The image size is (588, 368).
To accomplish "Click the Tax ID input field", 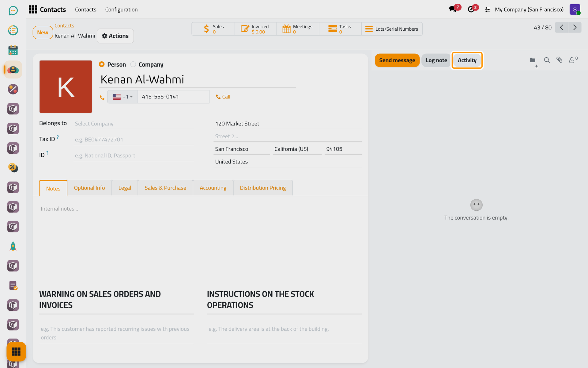I will click(x=134, y=140).
